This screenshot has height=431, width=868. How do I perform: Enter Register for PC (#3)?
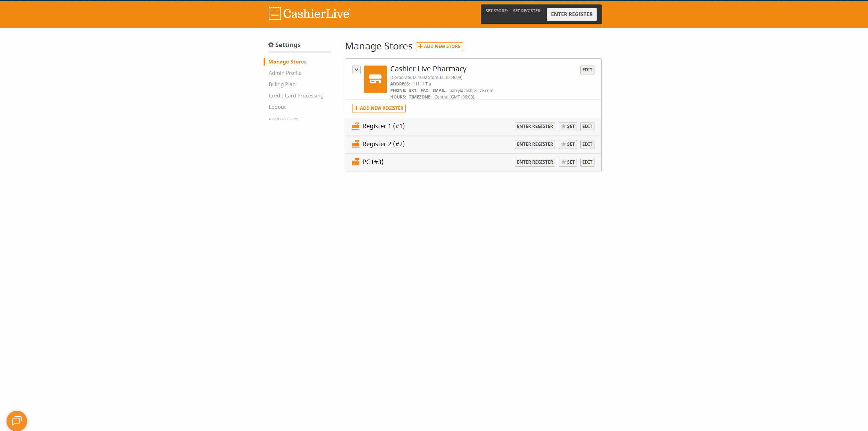pos(535,162)
